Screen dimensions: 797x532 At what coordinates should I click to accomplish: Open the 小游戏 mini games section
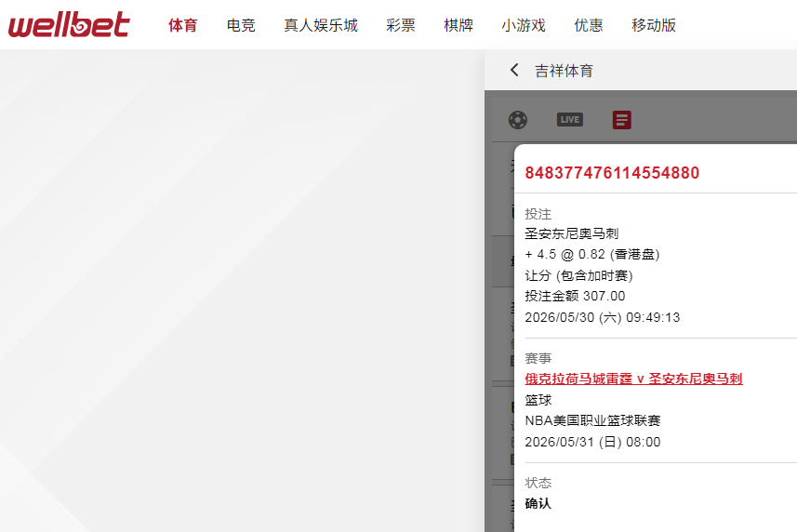click(x=524, y=25)
